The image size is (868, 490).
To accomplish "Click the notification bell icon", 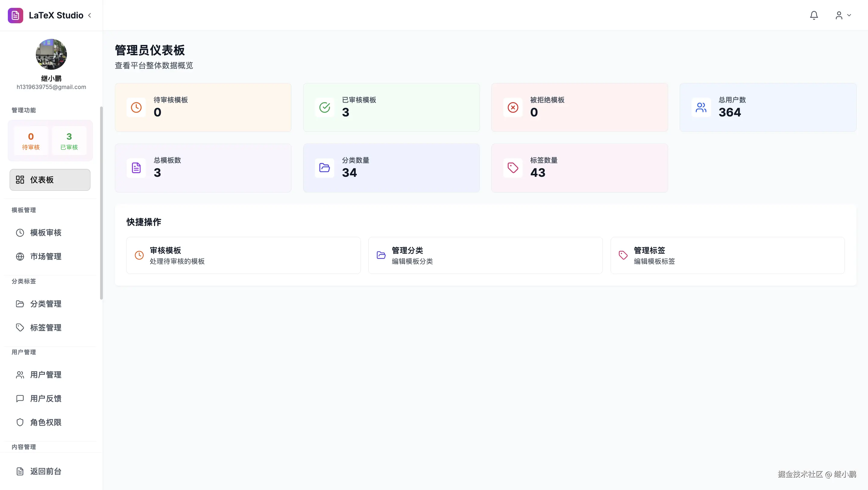I will coord(814,15).
